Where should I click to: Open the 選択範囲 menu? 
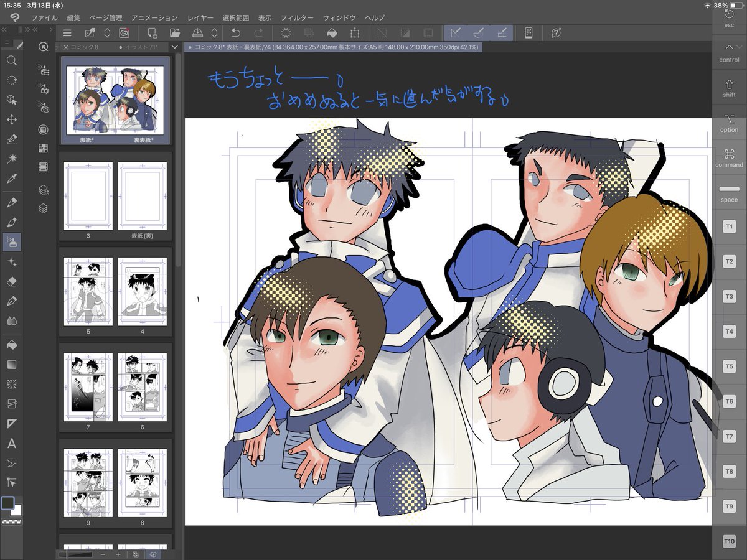[x=237, y=18]
